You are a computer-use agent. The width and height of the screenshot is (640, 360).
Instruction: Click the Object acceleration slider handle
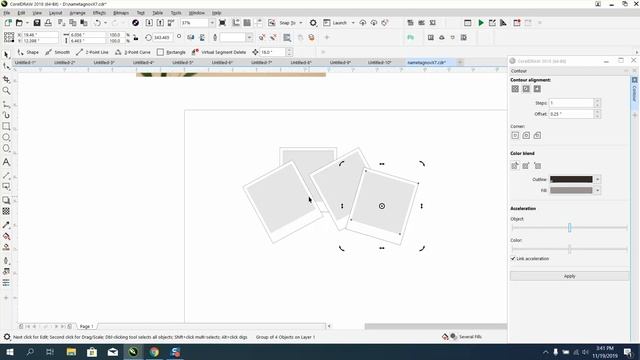click(569, 227)
